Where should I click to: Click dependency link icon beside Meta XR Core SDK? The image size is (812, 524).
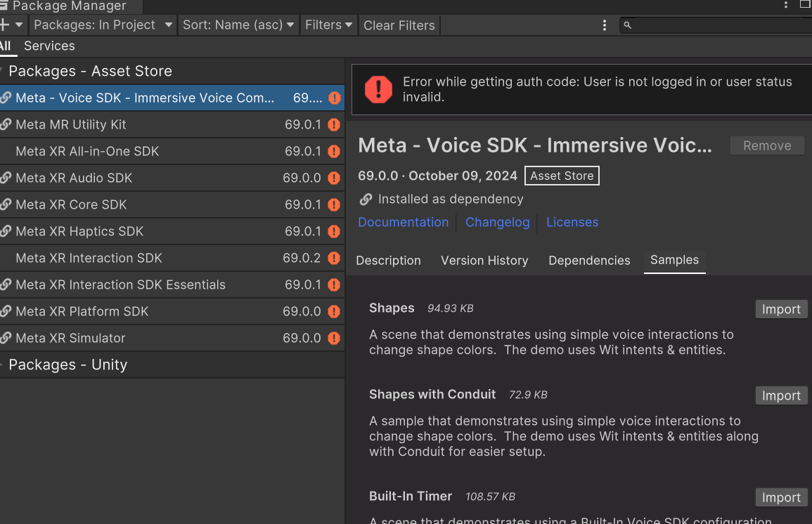[x=6, y=204]
